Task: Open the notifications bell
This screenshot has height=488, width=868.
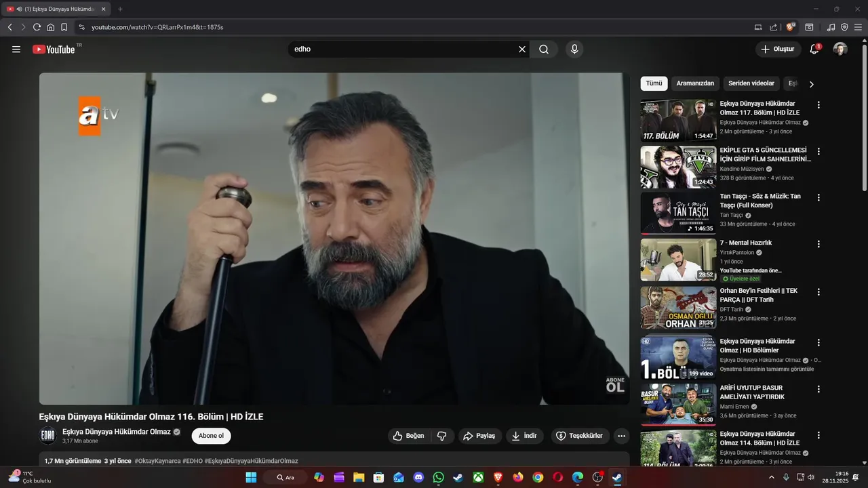Action: pos(814,49)
